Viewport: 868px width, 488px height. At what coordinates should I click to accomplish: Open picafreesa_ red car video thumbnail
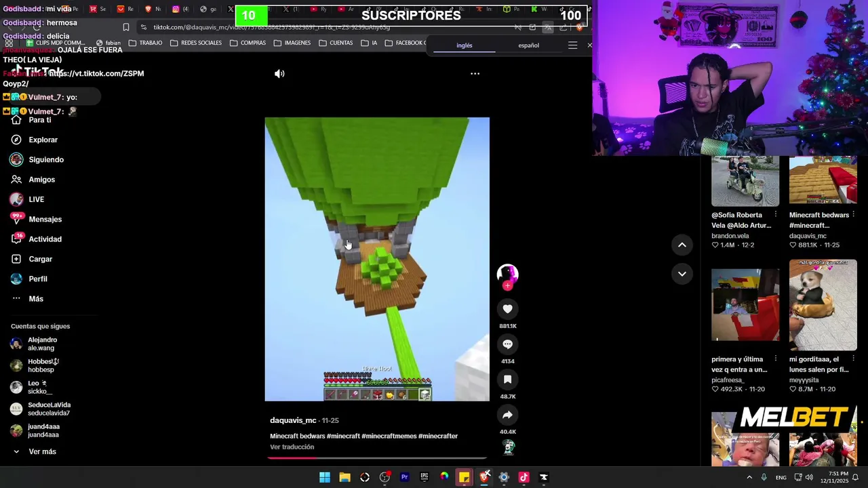(x=745, y=305)
